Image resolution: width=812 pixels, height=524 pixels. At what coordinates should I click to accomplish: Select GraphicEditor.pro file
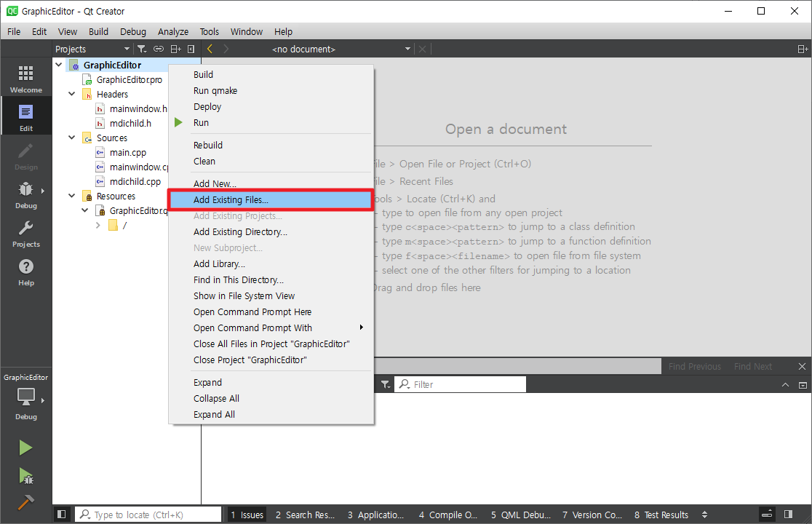tap(129, 80)
